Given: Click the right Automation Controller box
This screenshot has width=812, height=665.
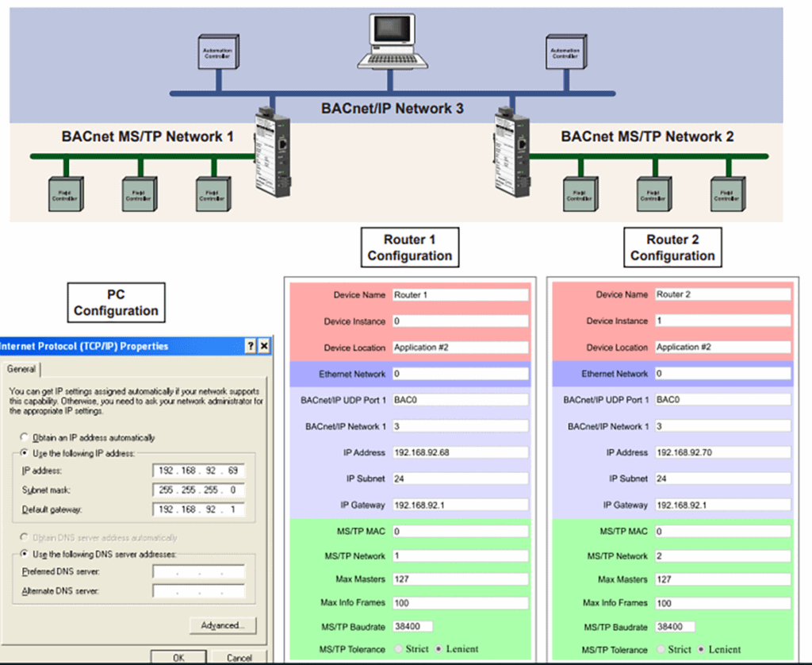Looking at the screenshot, I should [x=566, y=52].
